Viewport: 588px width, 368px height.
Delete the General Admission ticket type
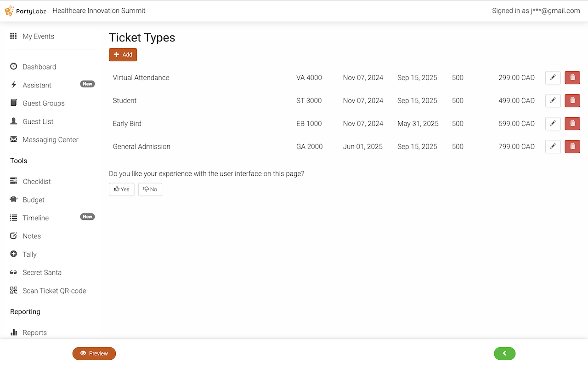tap(572, 147)
